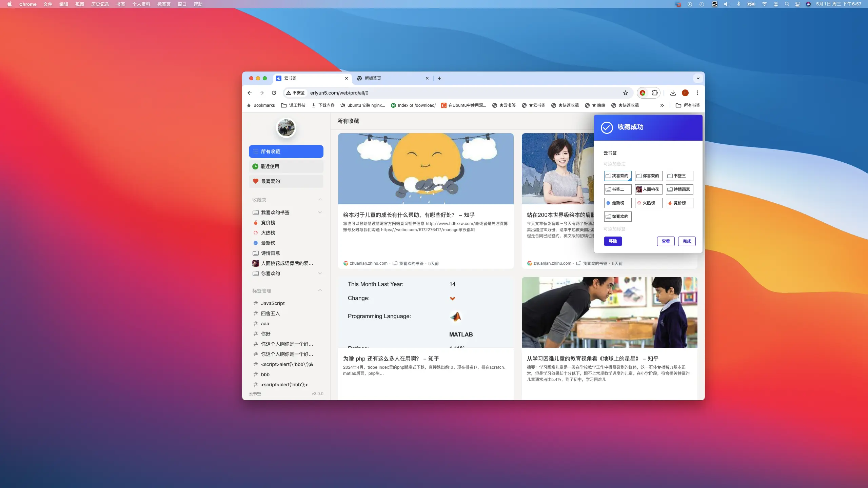The image size is (868, 488).
Task: Open the Chrome profile avatar
Action: pos(685,93)
